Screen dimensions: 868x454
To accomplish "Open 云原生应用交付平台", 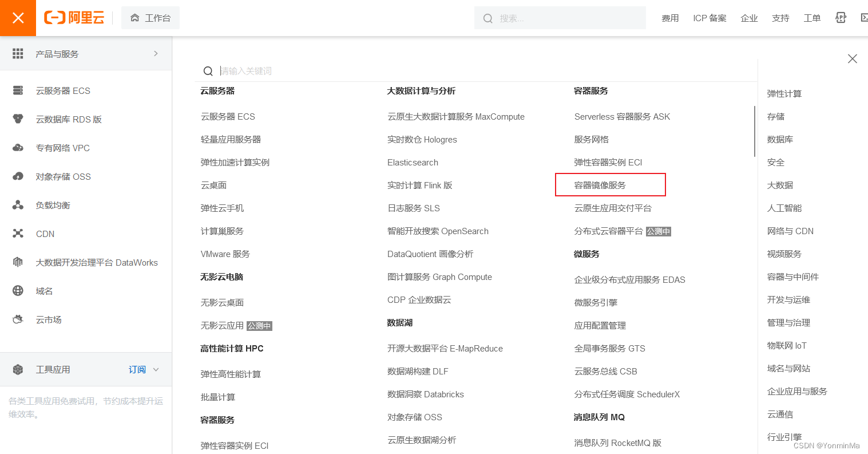I will 612,208.
